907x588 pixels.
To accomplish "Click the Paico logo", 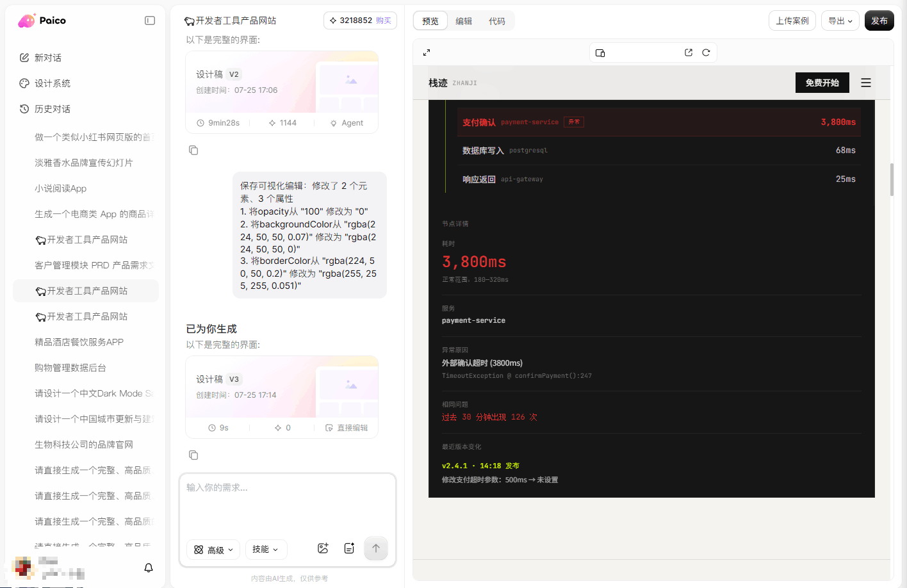I will [x=42, y=20].
